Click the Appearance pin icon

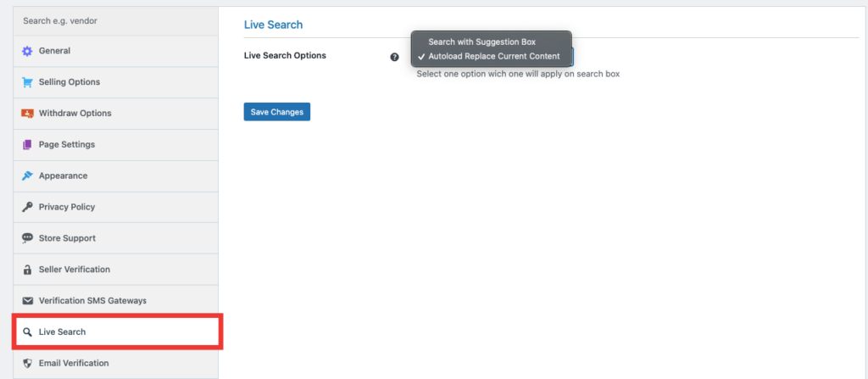27,176
